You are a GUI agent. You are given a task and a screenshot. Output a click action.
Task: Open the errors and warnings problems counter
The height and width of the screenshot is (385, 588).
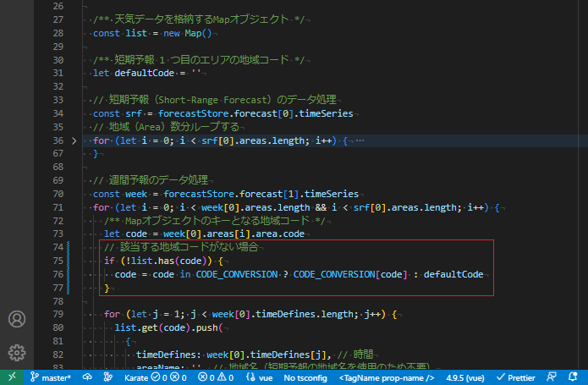click(x=216, y=377)
